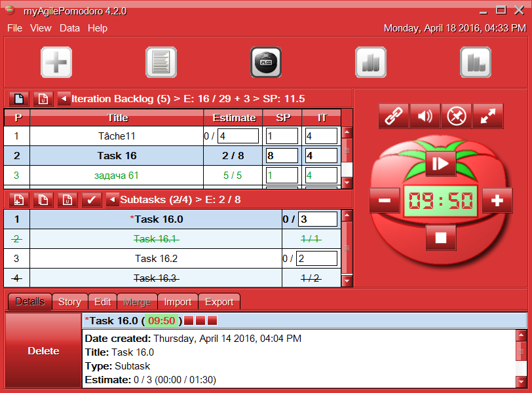Screen dimensions: 532x393
Task: Mute the timer with the sound icon
Action: pos(425,116)
